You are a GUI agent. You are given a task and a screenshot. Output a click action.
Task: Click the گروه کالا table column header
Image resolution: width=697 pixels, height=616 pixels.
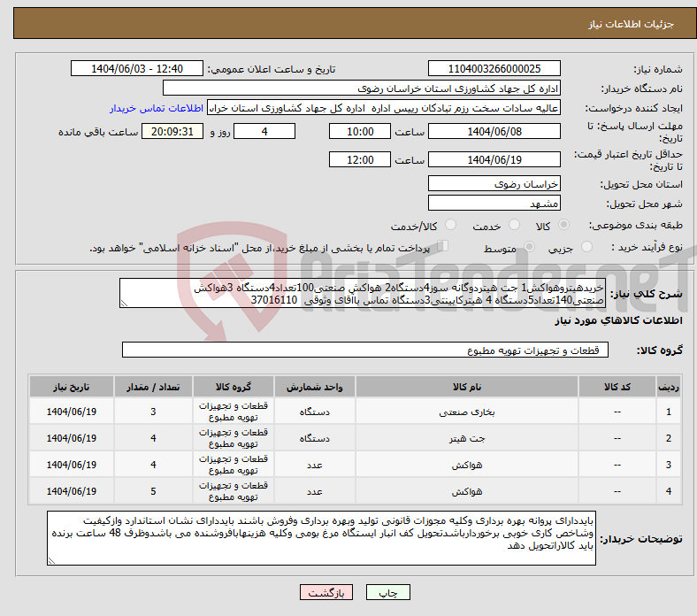point(234,387)
